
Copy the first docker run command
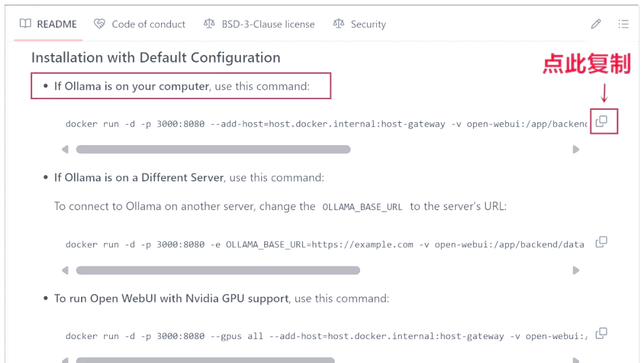602,121
